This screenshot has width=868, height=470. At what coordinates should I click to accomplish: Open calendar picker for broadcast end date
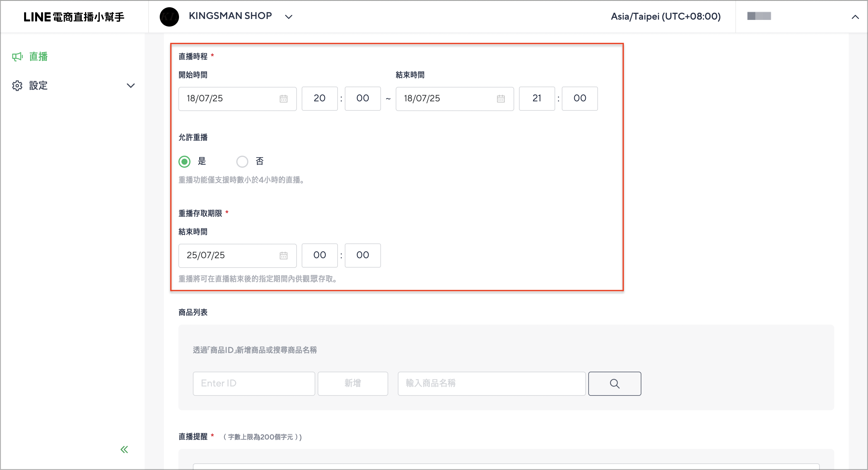[501, 98]
